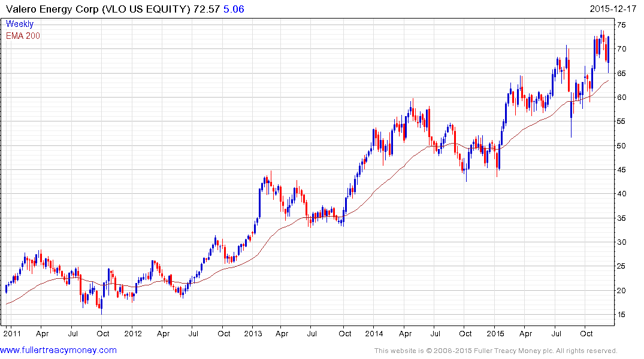Click the copyright notice Fuller Treacy Money text
The height and width of the screenshot is (359, 644).
tap(496, 351)
